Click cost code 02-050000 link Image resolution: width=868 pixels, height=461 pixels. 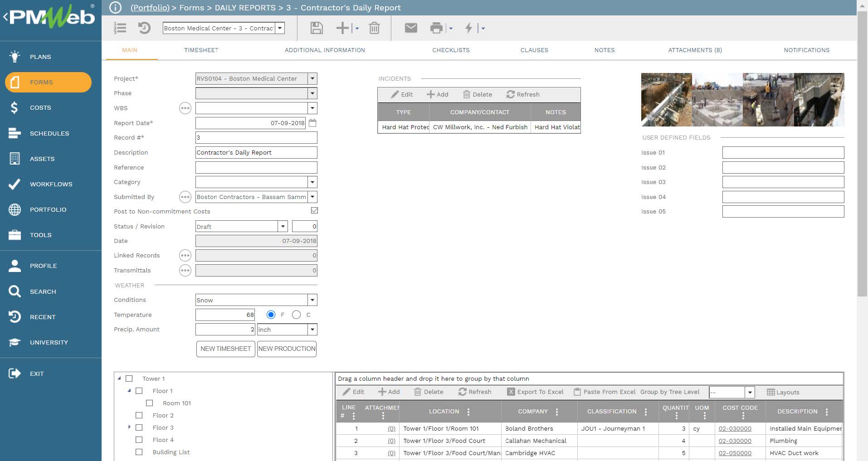735,453
